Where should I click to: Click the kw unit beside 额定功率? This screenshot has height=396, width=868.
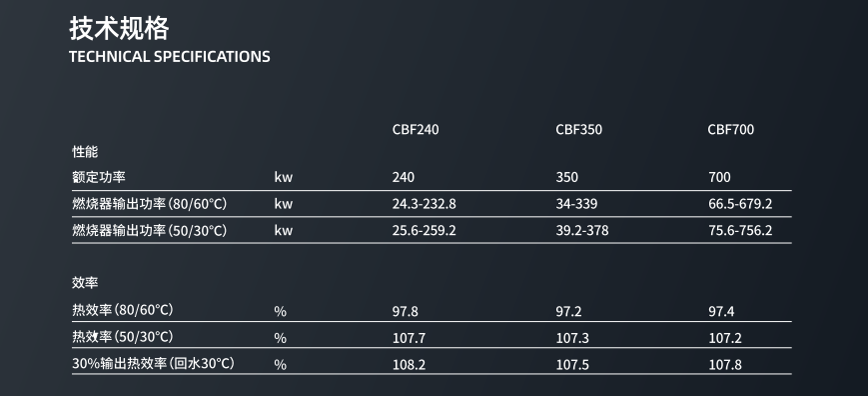click(284, 177)
